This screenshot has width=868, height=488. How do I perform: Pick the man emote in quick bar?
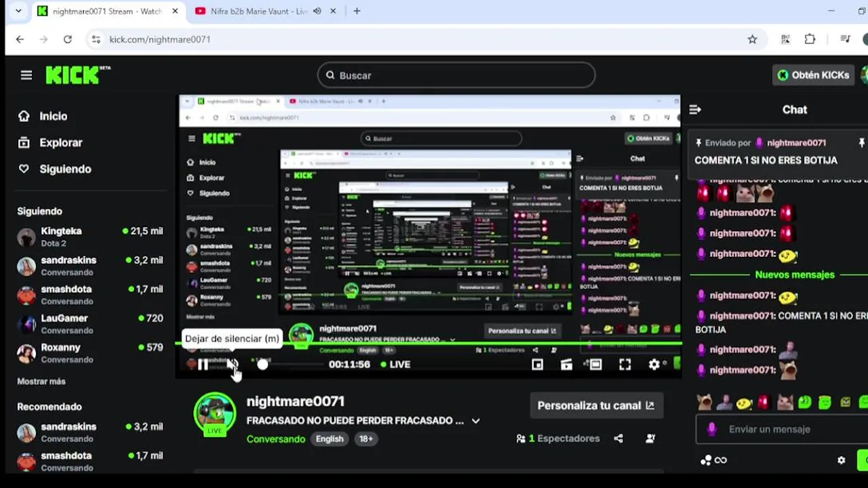click(x=724, y=403)
